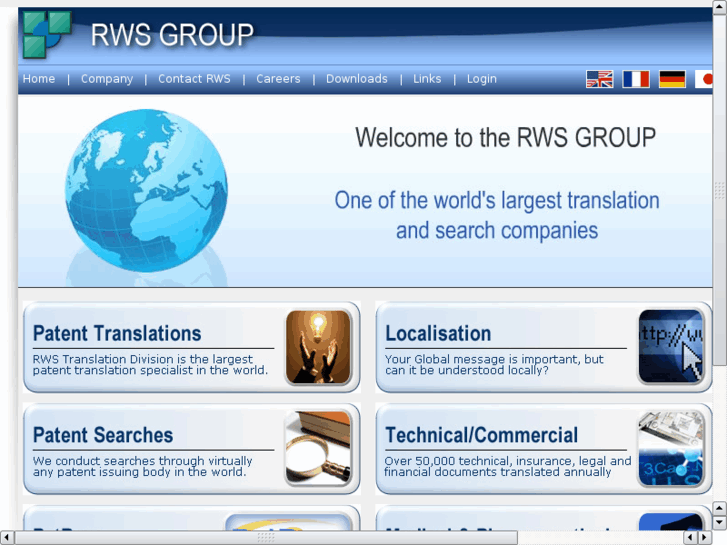Choose the German flag language icon
Screen dimensions: 727x545
point(672,79)
